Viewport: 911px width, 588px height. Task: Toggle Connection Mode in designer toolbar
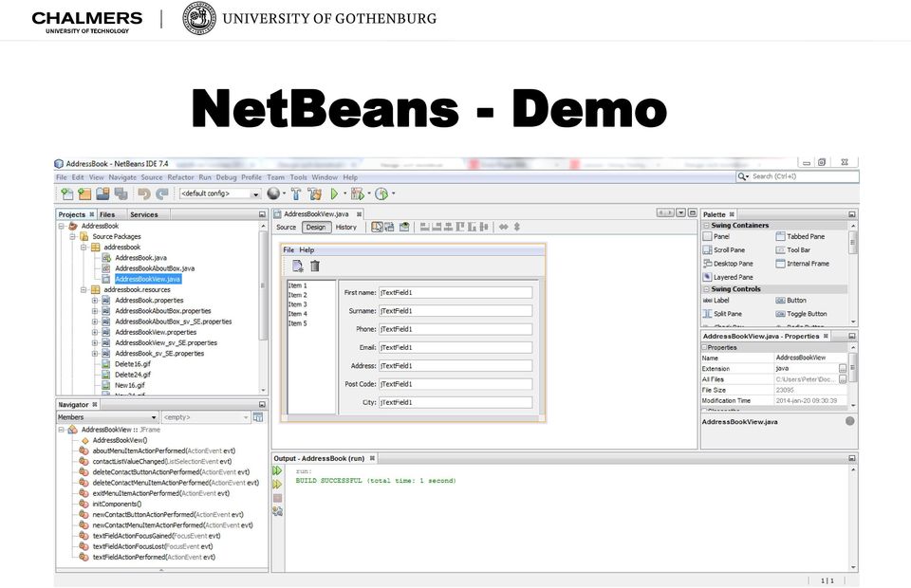pyautogui.click(x=389, y=227)
